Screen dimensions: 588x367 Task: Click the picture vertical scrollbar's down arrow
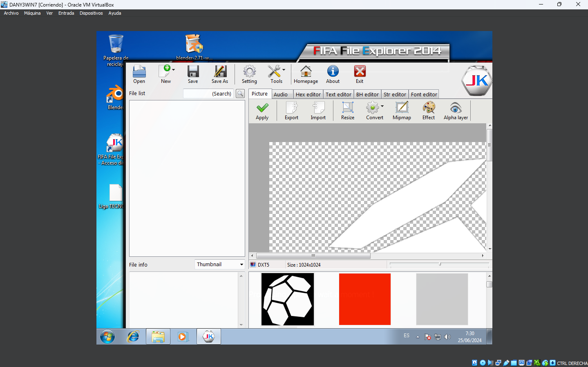tap(490, 249)
